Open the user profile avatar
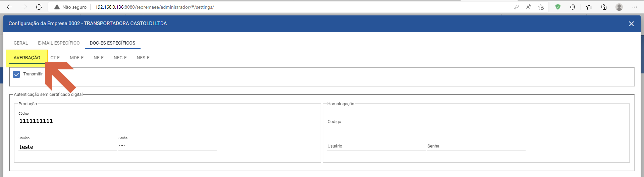 click(619, 7)
